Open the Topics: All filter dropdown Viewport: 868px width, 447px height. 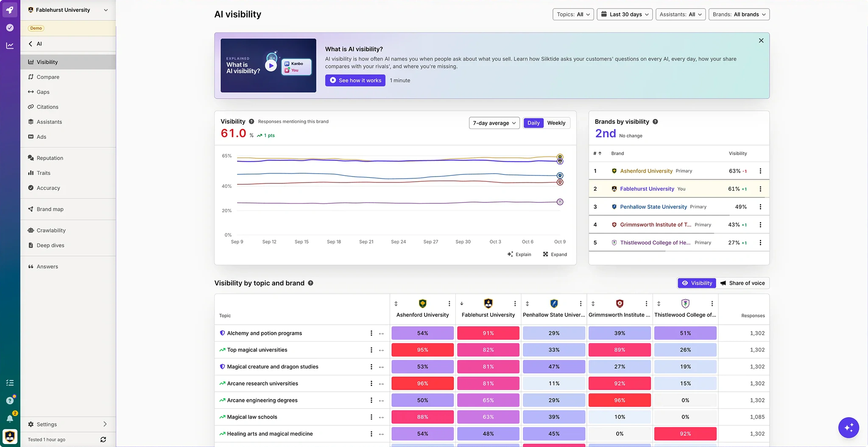point(573,14)
